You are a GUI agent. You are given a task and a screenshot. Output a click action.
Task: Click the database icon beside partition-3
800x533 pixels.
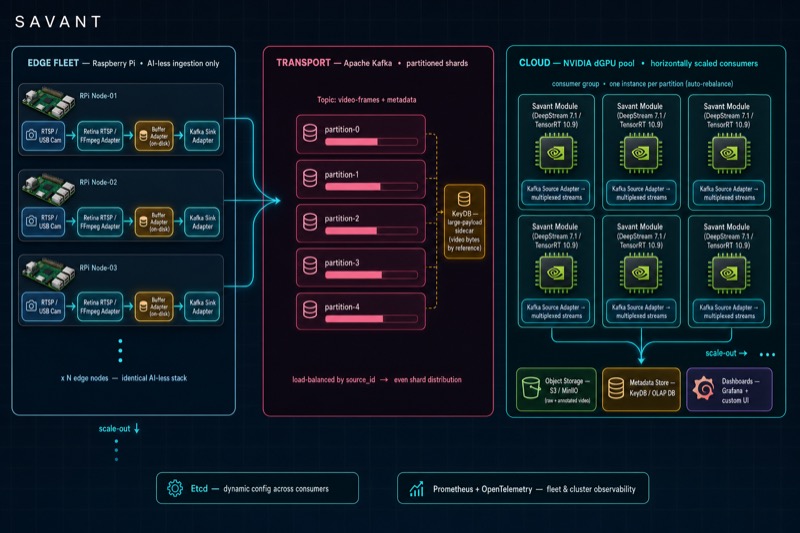click(x=310, y=266)
